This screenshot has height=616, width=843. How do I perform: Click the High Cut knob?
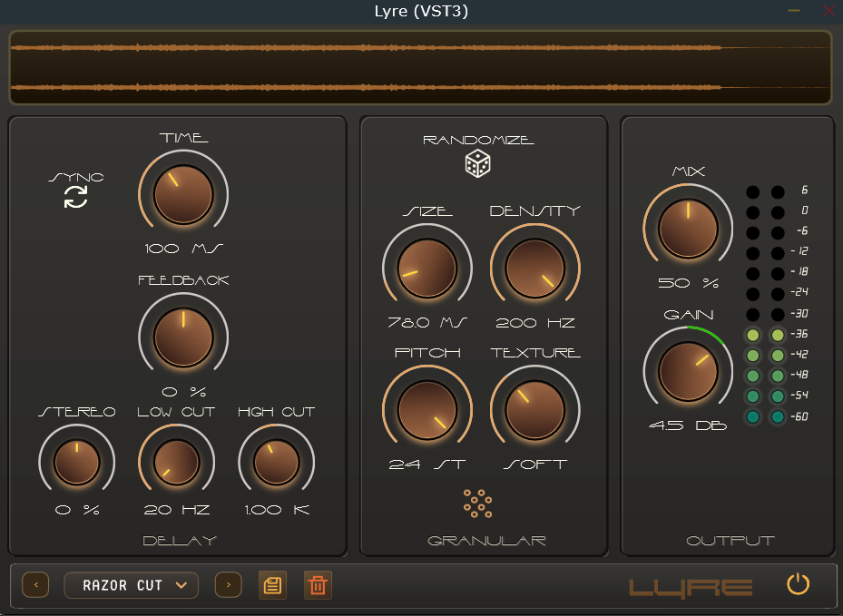tap(277, 462)
